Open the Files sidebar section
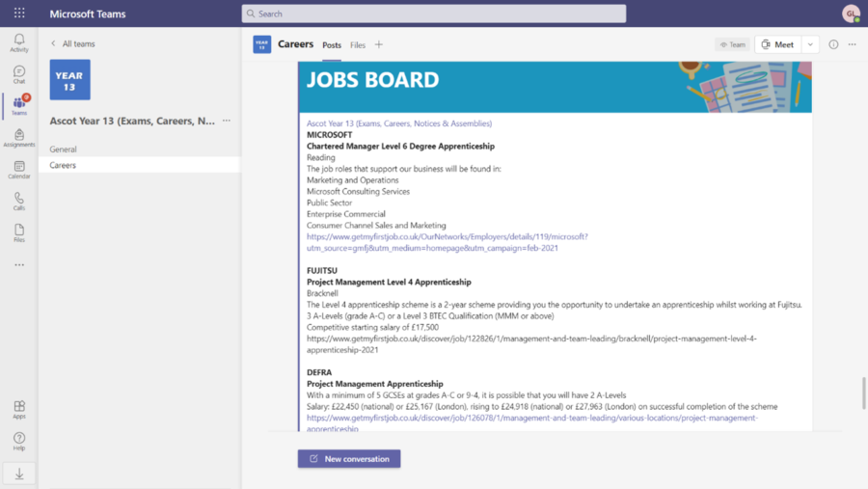The image size is (868, 489). 19,233
